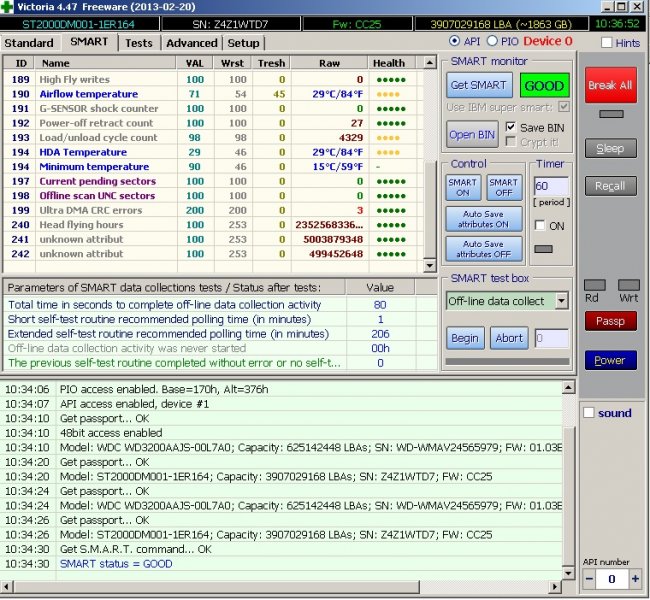The height and width of the screenshot is (600, 650).
Task: Click the Rd activity indicator
Action: coord(594,285)
